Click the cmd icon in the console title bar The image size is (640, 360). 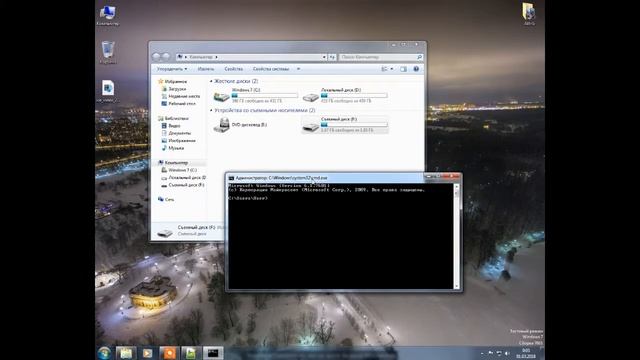coord(231,178)
